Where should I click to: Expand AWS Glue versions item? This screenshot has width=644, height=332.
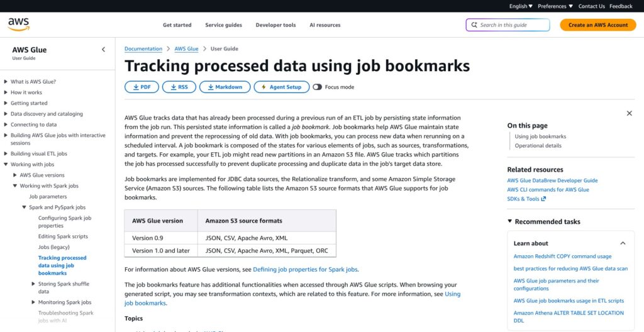click(x=15, y=175)
